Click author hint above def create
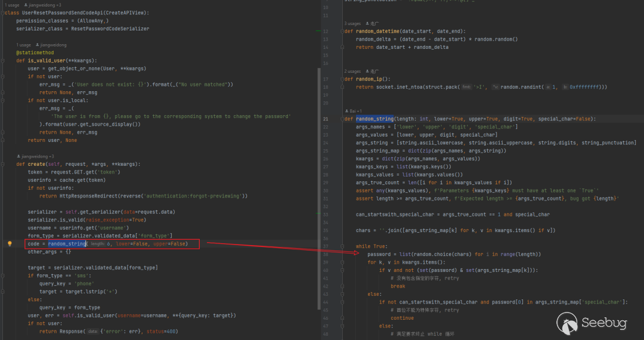 pyautogui.click(x=36, y=156)
